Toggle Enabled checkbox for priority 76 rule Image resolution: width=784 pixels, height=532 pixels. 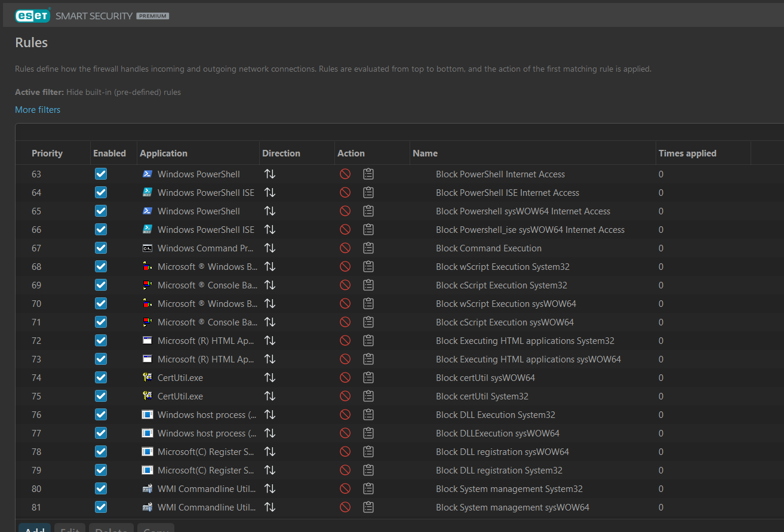coord(101,415)
